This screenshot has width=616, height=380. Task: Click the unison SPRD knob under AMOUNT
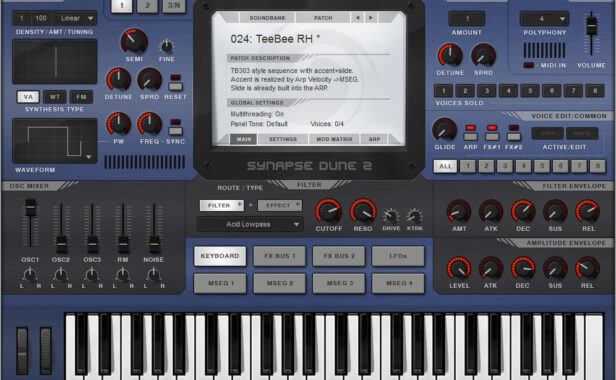(x=483, y=55)
